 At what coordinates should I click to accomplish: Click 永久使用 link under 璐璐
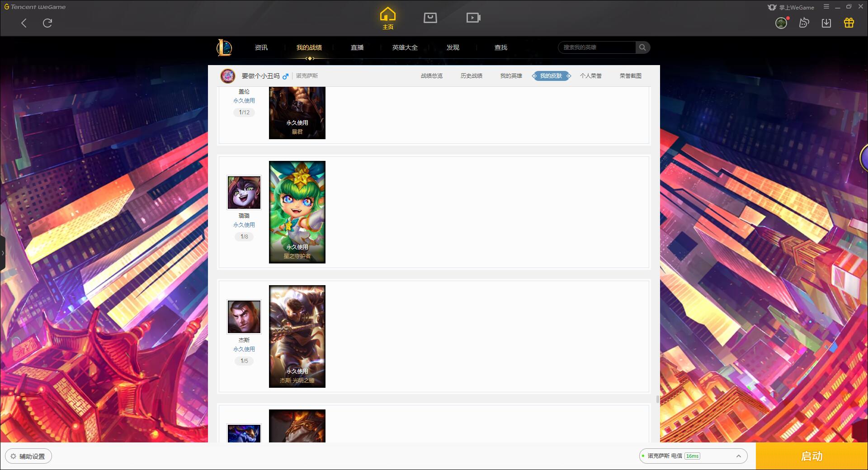(244, 225)
